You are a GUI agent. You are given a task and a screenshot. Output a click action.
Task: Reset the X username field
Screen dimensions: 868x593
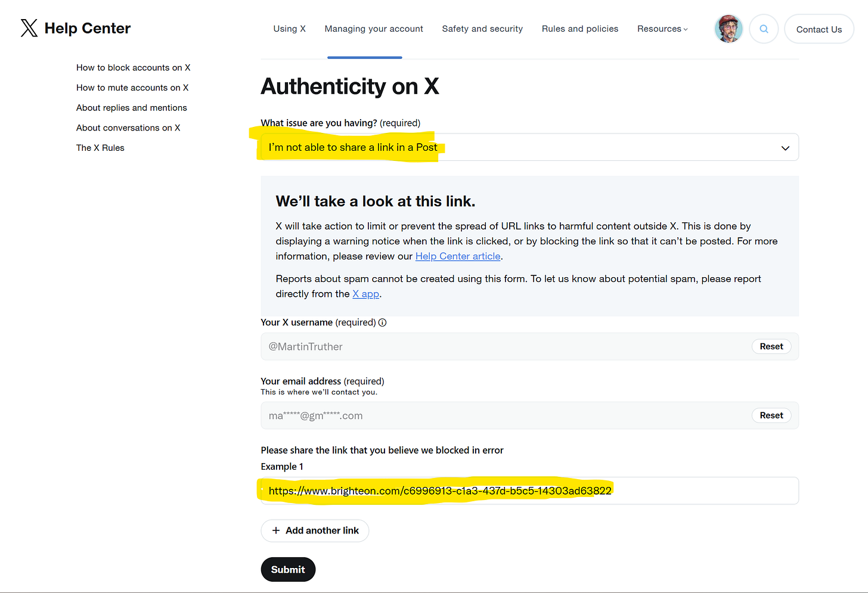tap(771, 346)
